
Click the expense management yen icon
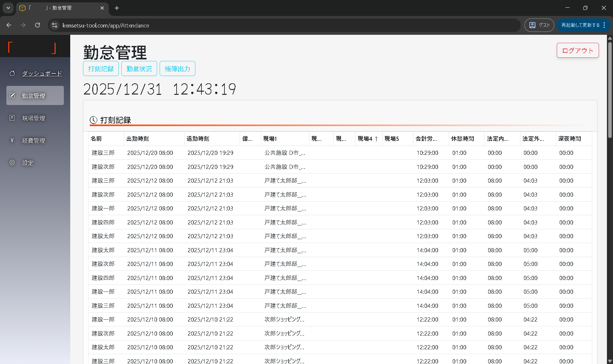(12, 140)
